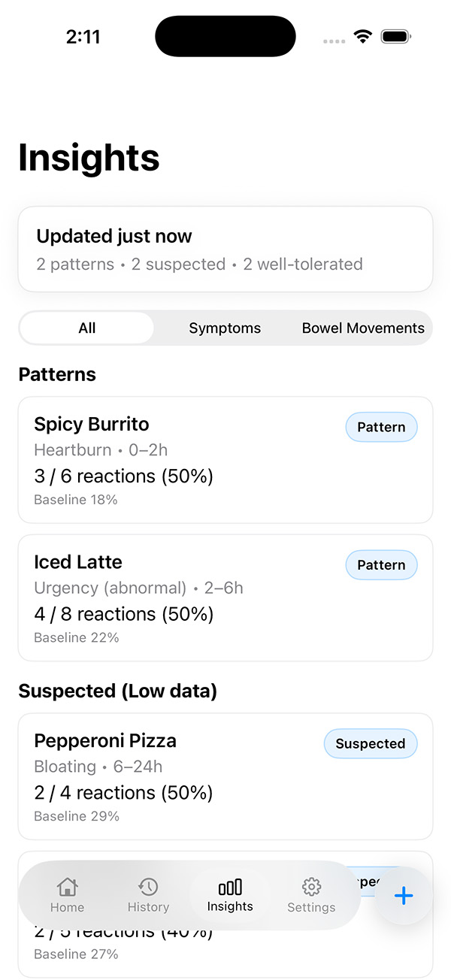This screenshot has width=451, height=980.
Task: Select the All filter segment
Action: 87,328
